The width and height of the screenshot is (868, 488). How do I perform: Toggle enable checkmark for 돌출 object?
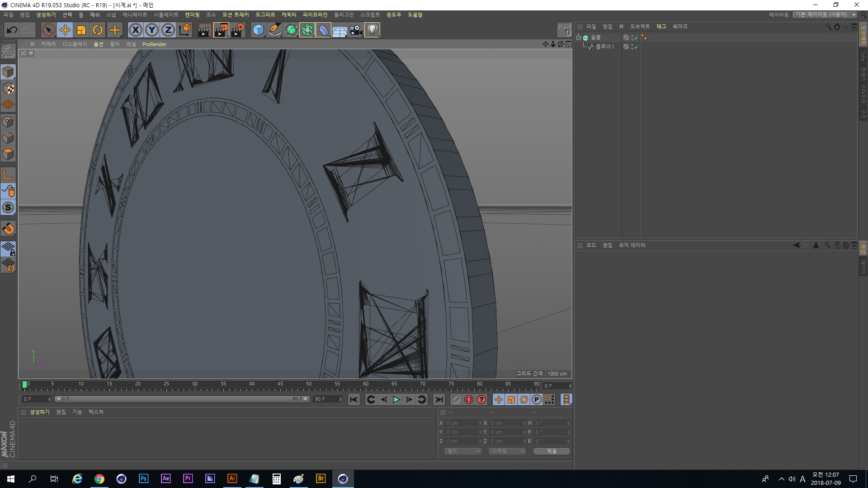coord(637,38)
